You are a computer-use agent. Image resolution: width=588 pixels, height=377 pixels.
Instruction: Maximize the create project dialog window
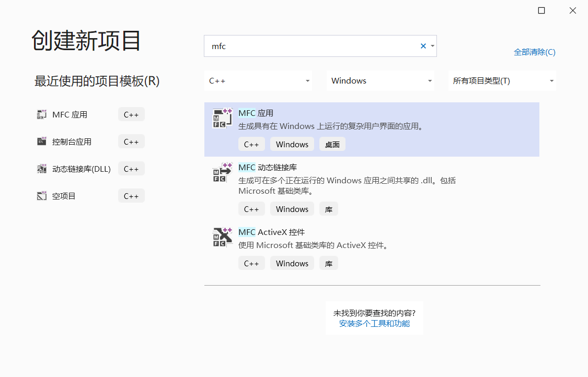(541, 10)
